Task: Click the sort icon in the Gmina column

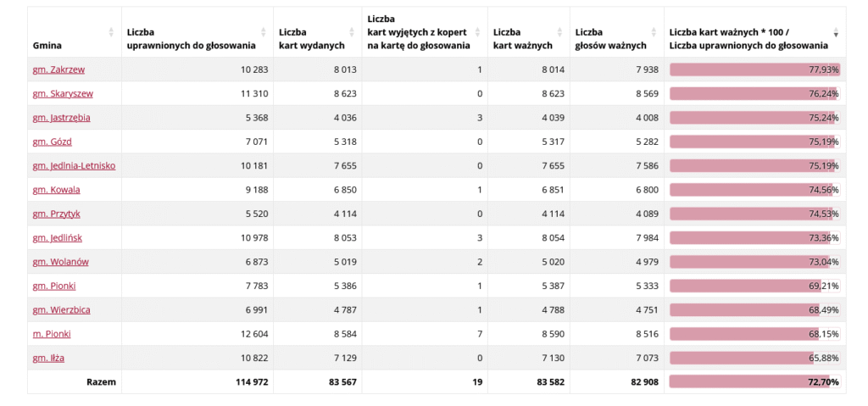Action: coord(111,32)
